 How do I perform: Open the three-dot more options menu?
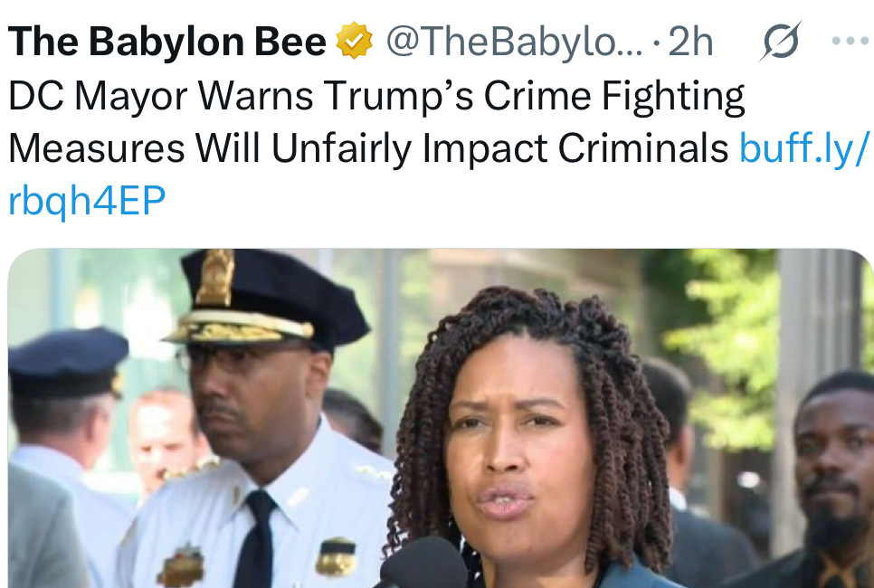point(852,42)
